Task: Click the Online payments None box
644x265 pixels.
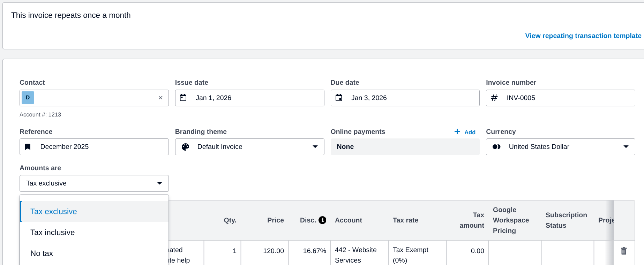Action: tap(405, 147)
